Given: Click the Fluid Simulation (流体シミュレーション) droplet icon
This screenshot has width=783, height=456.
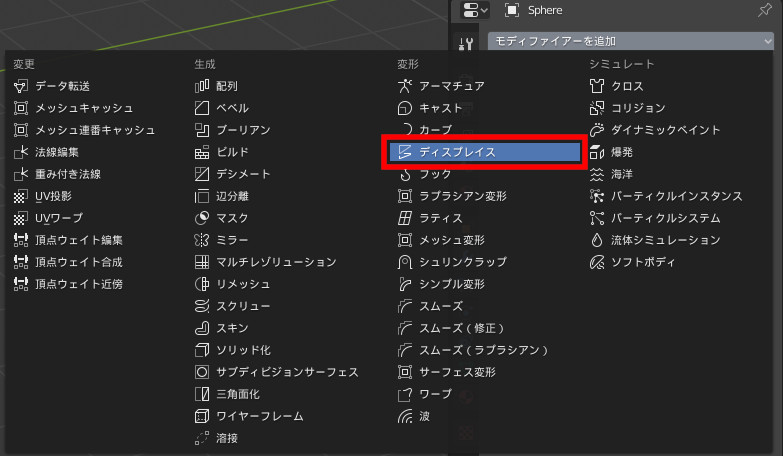Looking at the screenshot, I should coord(597,240).
